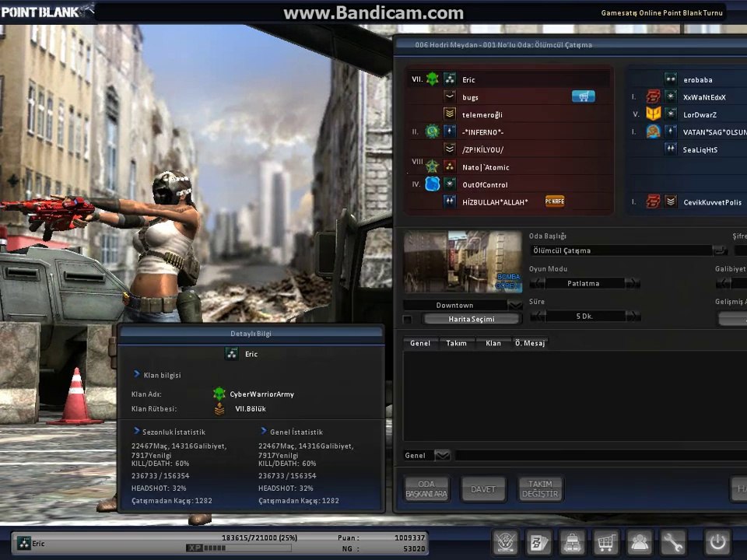This screenshot has width=747, height=560.
Task: Expand the Downtown map dropdown
Action: point(514,305)
